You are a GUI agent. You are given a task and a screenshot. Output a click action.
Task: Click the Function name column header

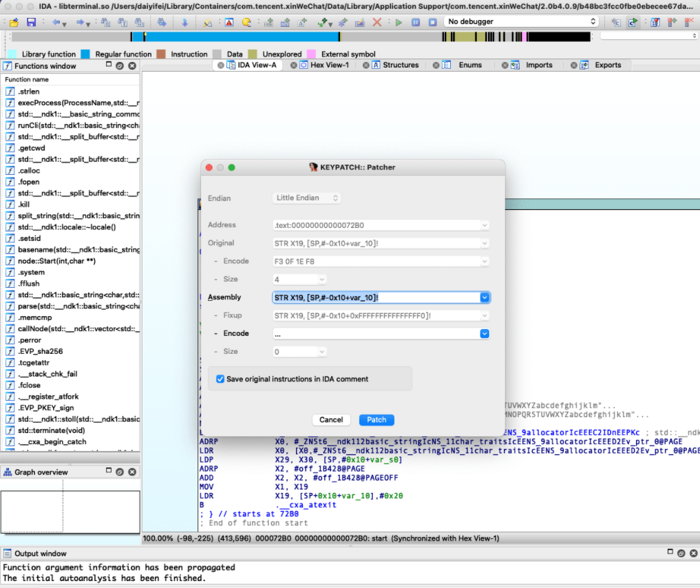(x=70, y=79)
